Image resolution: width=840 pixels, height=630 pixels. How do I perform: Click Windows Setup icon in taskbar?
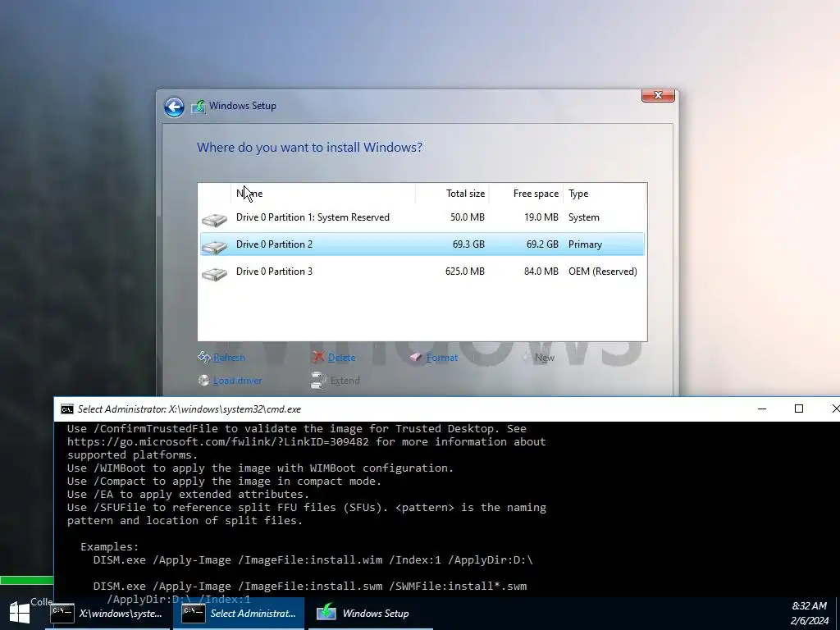point(326,613)
